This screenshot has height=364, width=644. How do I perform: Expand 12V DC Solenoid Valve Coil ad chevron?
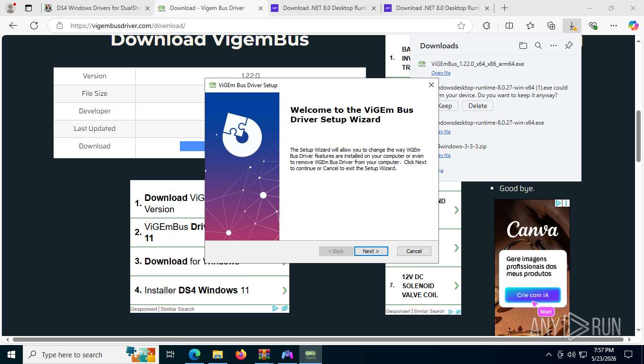tap(456, 286)
